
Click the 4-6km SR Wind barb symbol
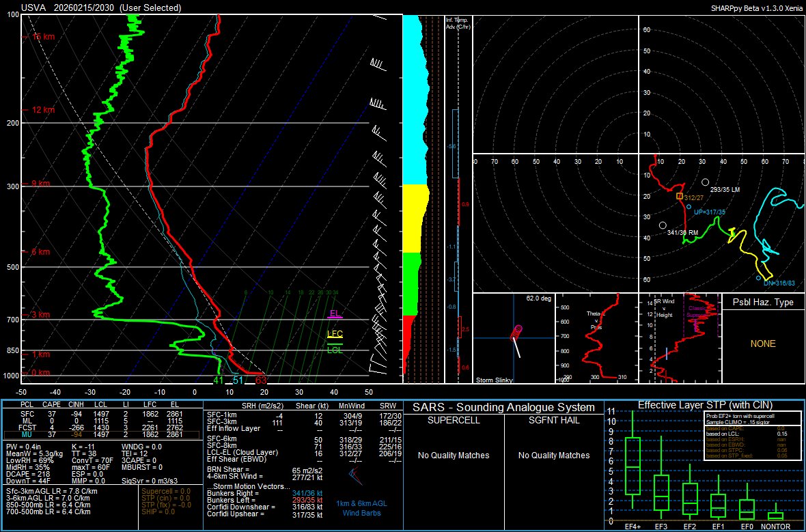[x=355, y=477]
